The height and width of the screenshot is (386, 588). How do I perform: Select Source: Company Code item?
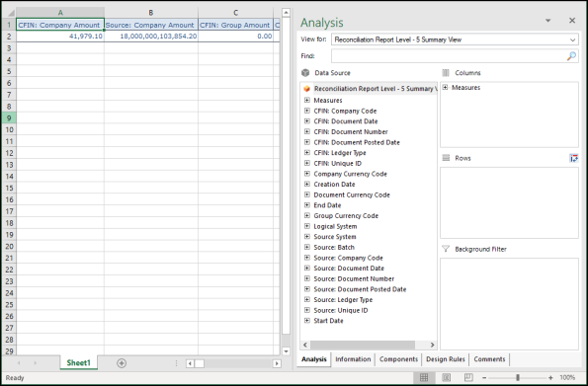[348, 258]
